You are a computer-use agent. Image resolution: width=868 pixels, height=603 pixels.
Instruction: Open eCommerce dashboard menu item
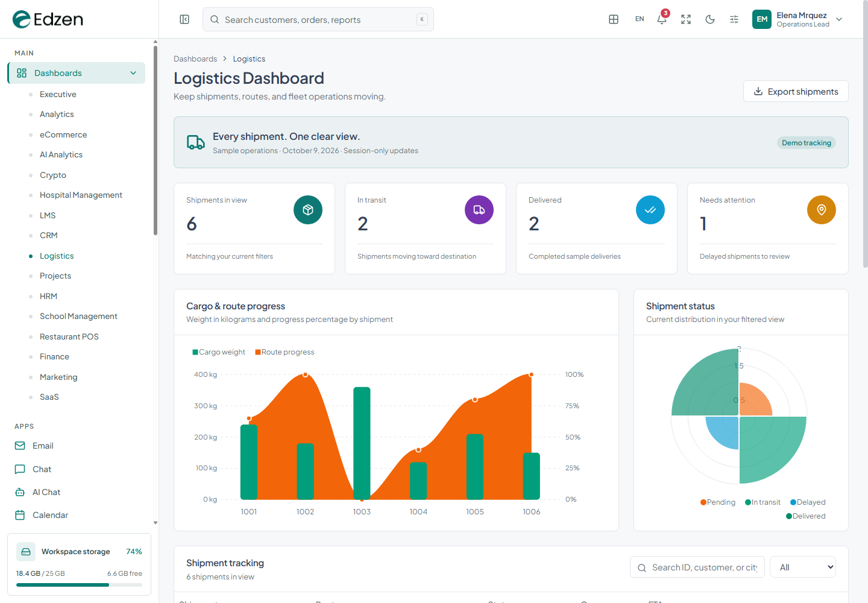tap(63, 134)
